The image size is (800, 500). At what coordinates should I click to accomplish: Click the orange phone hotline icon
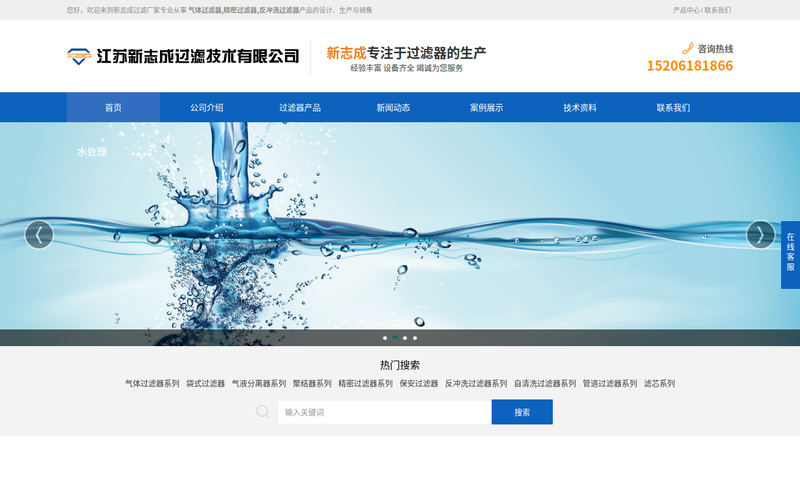(688, 49)
